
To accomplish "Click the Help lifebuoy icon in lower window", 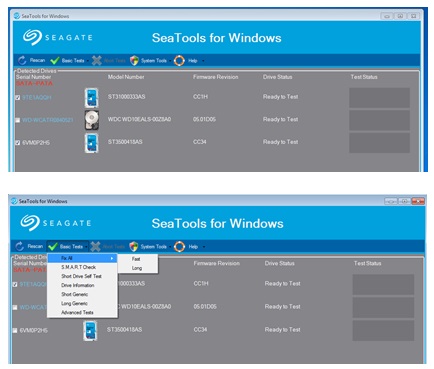I will pyautogui.click(x=179, y=247).
